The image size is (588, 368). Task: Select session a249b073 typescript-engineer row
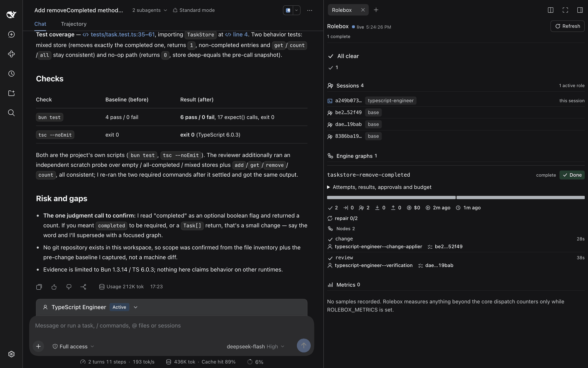coord(456,101)
